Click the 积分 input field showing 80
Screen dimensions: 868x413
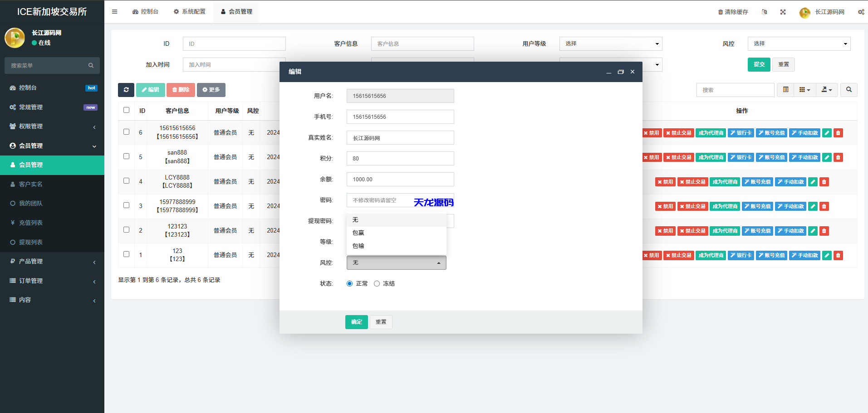(400, 158)
